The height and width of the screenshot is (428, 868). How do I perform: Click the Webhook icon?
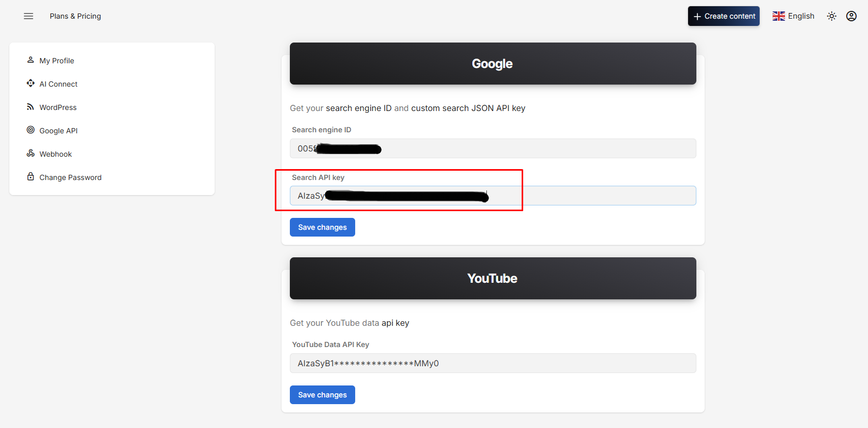coord(31,154)
